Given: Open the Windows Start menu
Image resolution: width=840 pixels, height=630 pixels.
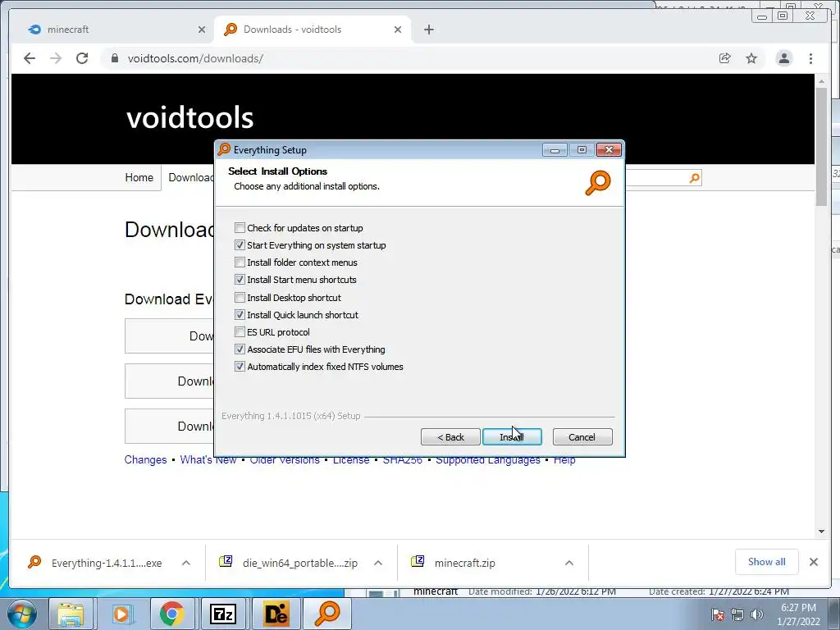Looking at the screenshot, I should pyautogui.click(x=22, y=614).
